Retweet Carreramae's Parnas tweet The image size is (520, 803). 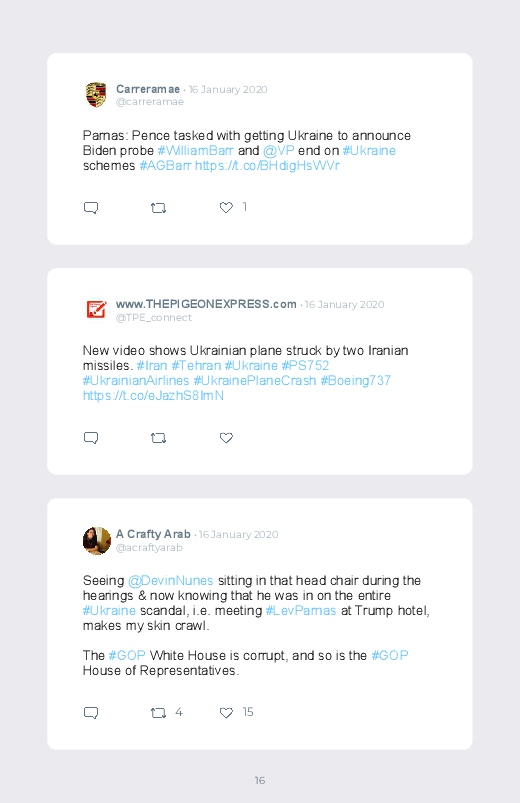(158, 208)
